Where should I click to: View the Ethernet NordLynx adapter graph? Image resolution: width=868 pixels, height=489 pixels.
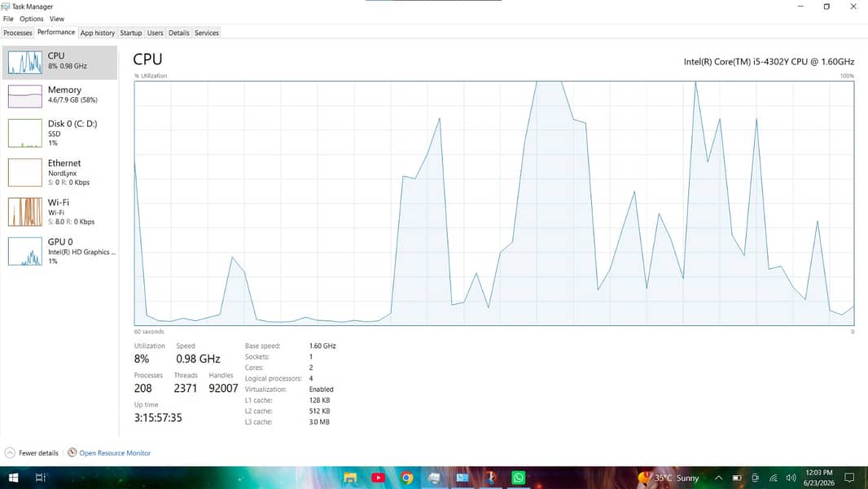tap(59, 172)
